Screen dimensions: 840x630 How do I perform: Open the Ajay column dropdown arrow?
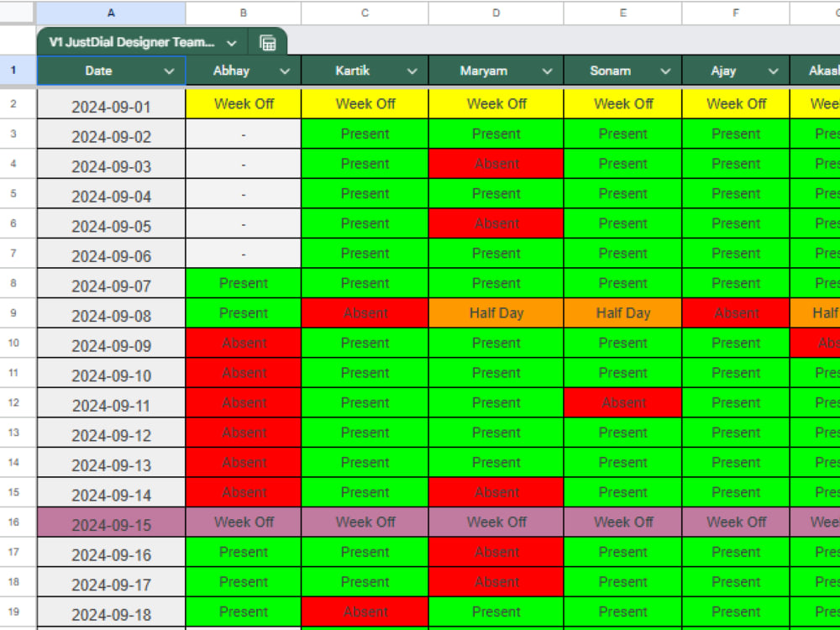773,71
